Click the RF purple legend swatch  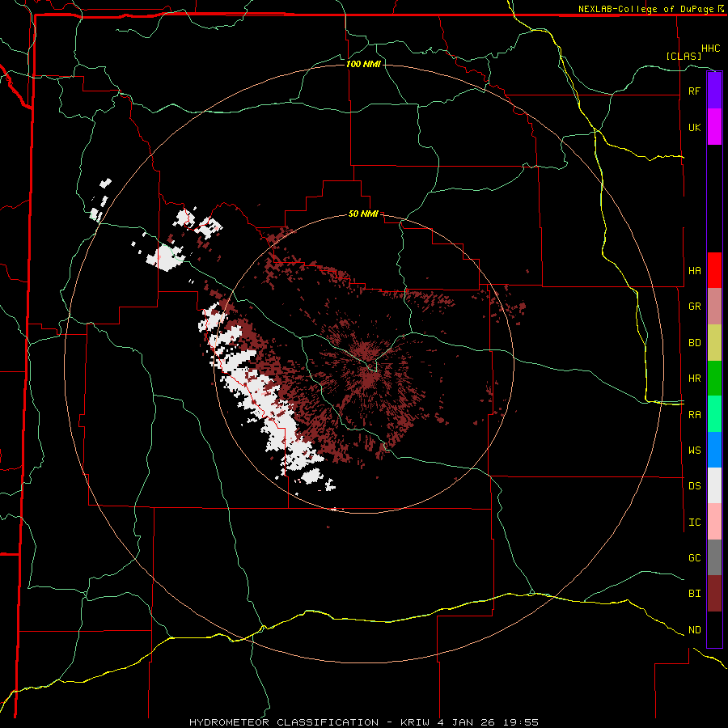714,90
